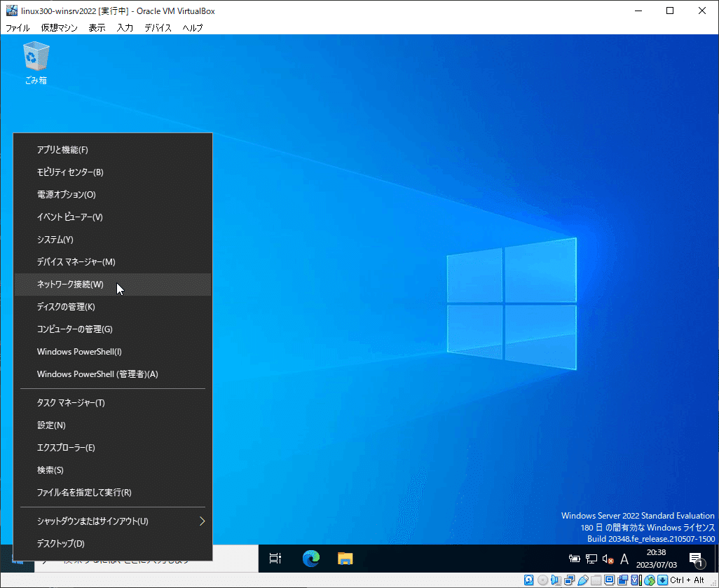Screen dimensions: 719x588
Task: Click the VirtualBox display status icon
Action: pos(610,580)
